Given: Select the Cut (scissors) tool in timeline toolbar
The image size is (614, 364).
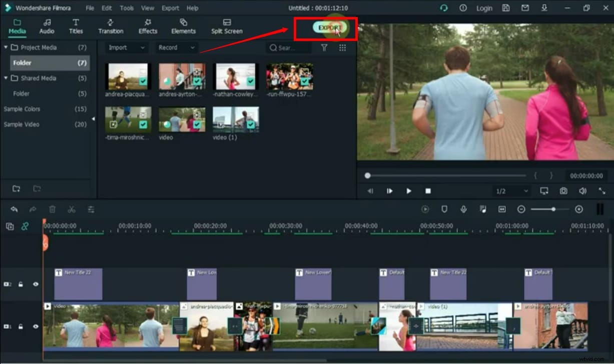Looking at the screenshot, I should click(72, 209).
